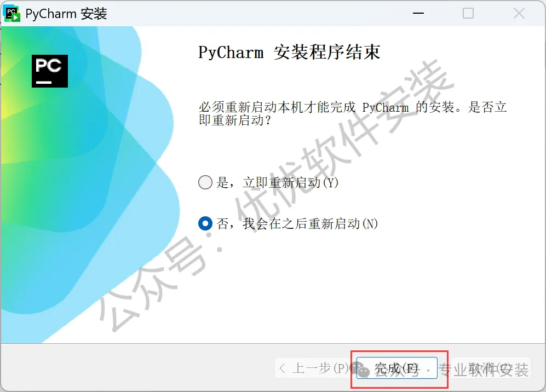Choose the label text 立即重新启动(Y)

tap(291, 182)
